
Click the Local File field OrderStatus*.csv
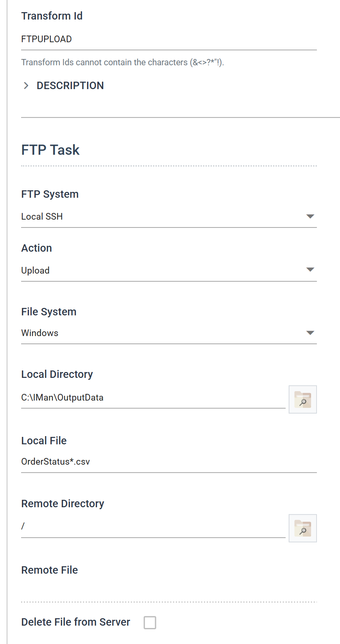click(169, 462)
